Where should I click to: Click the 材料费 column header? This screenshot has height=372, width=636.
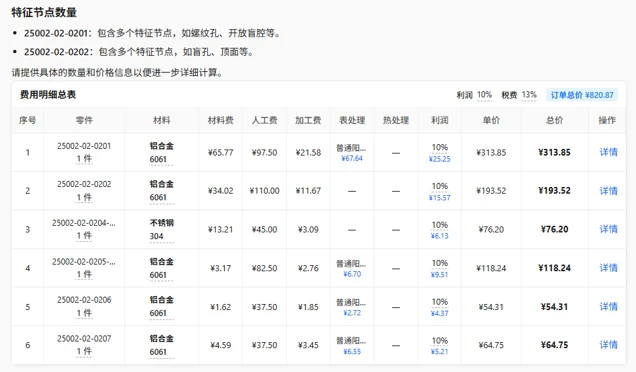(x=221, y=120)
